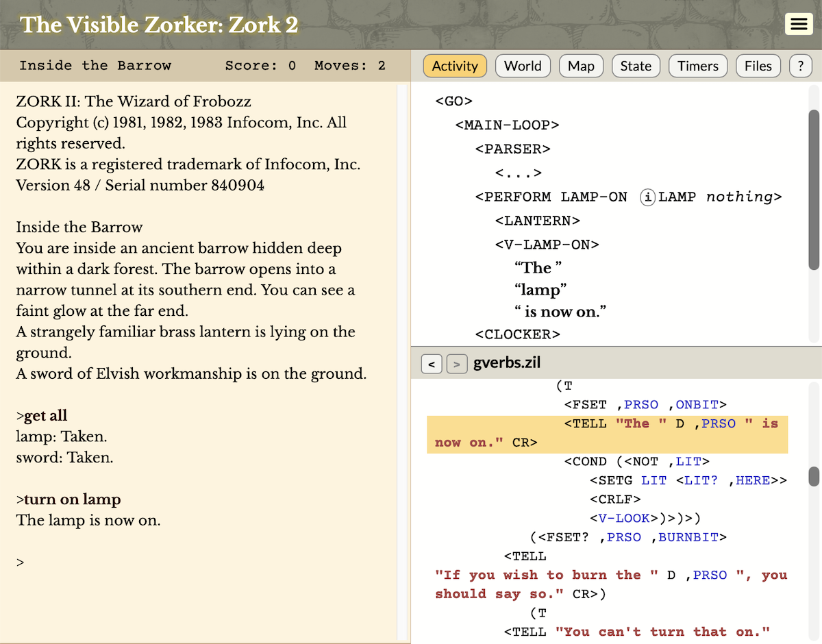The height and width of the screenshot is (644, 822).
Task: Click LIT in the SETG line
Action: click(653, 480)
